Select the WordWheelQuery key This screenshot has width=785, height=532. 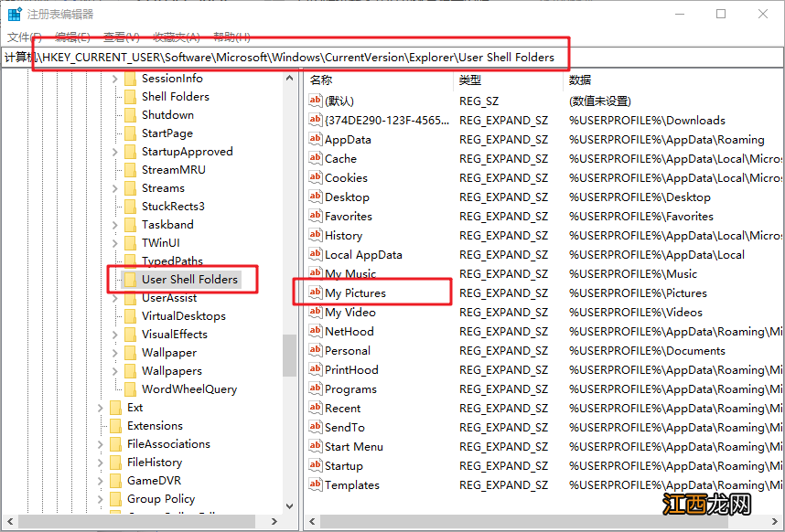(x=189, y=389)
